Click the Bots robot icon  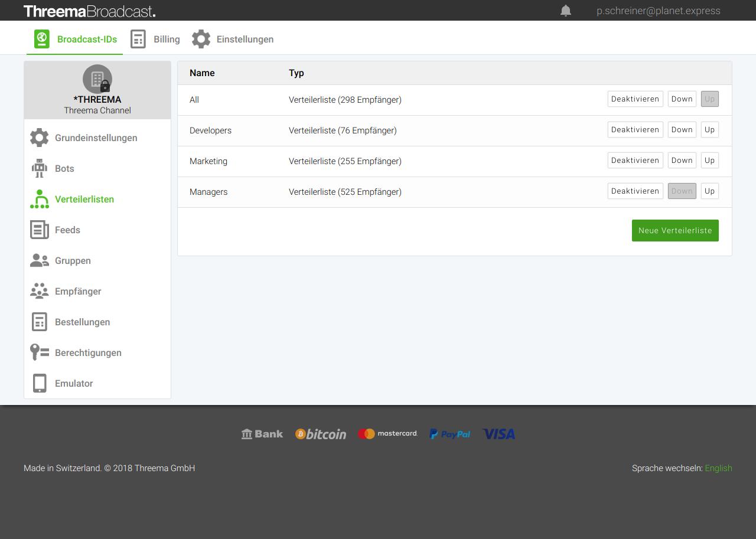[x=40, y=168]
